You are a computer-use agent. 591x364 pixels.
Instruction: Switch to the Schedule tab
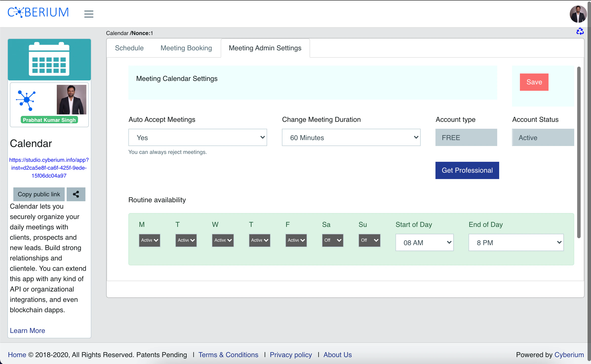click(x=129, y=48)
